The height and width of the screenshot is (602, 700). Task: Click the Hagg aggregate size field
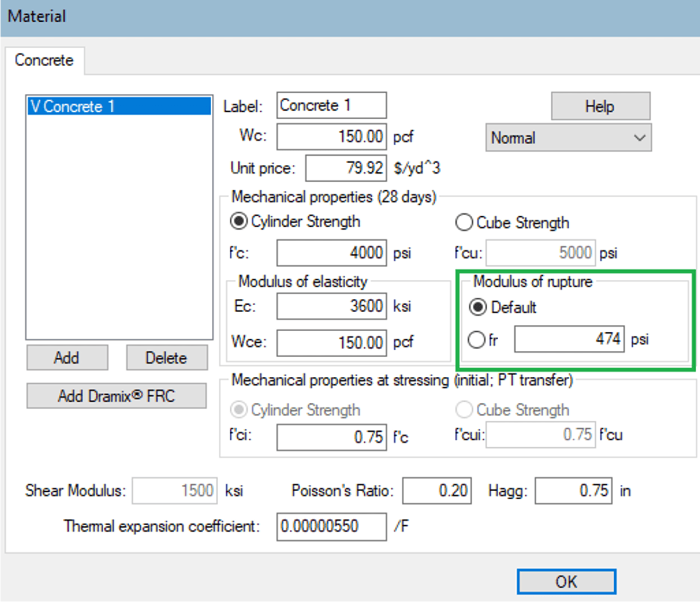point(573,491)
